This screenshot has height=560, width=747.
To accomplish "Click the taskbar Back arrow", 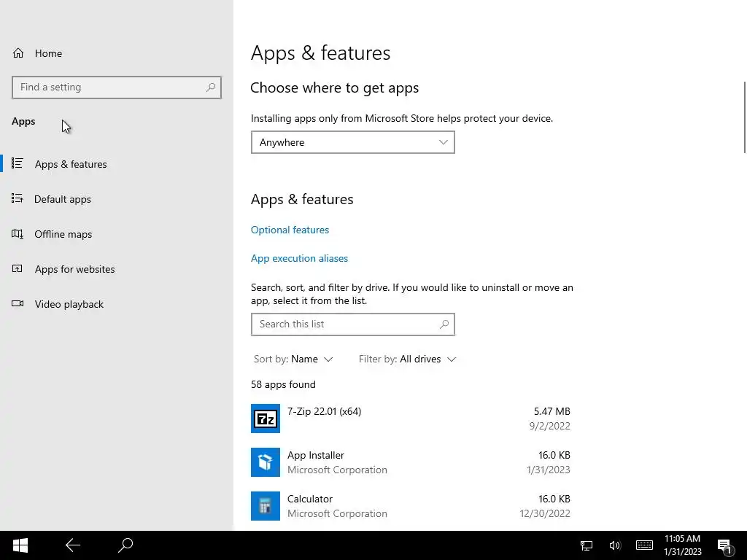I will [x=73, y=545].
